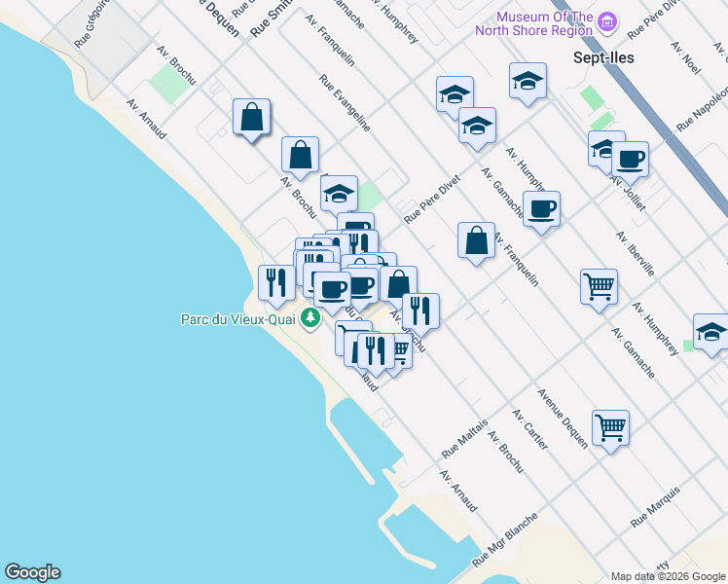Click the Rue Mgr Blanche street label
This screenshot has width=728, height=584.
[505, 539]
